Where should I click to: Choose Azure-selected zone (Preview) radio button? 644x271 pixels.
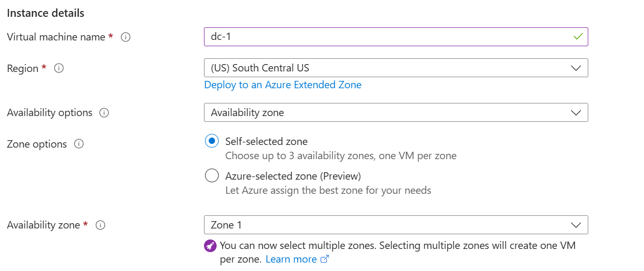point(212,176)
